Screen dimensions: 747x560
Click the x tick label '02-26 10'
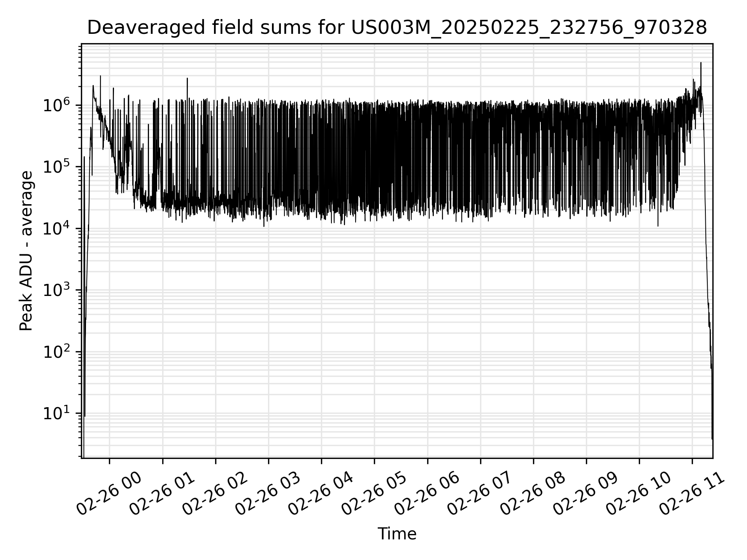click(x=639, y=494)
